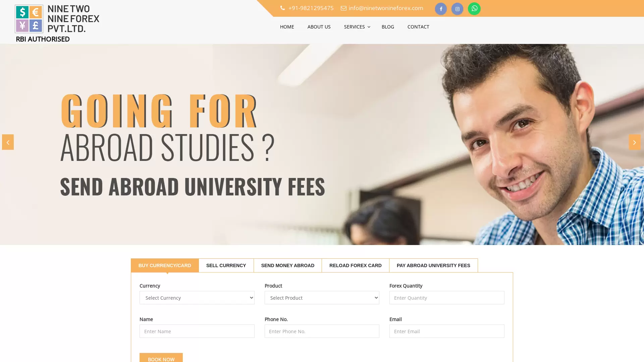
Task: Switch to Send Money Abroad tab
Action: click(x=287, y=265)
